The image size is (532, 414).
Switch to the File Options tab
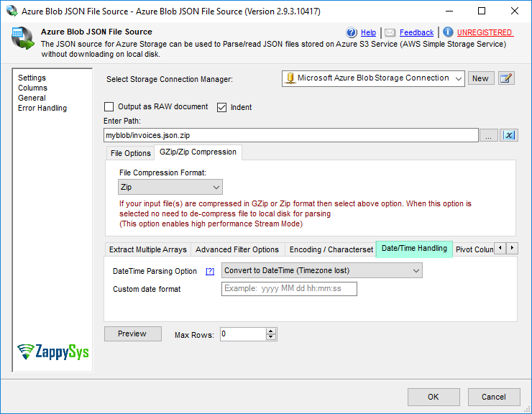pos(131,153)
